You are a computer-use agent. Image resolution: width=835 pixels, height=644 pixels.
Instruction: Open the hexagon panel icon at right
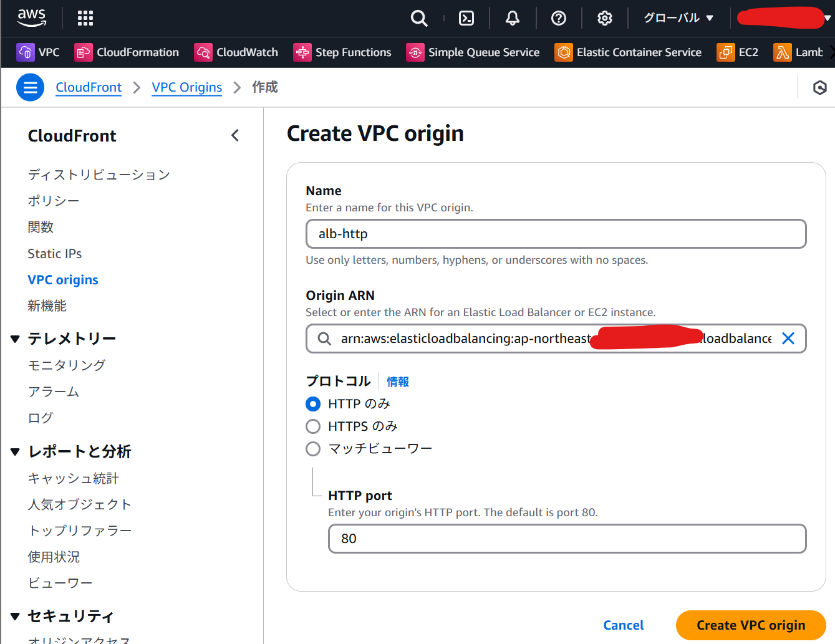(819, 87)
